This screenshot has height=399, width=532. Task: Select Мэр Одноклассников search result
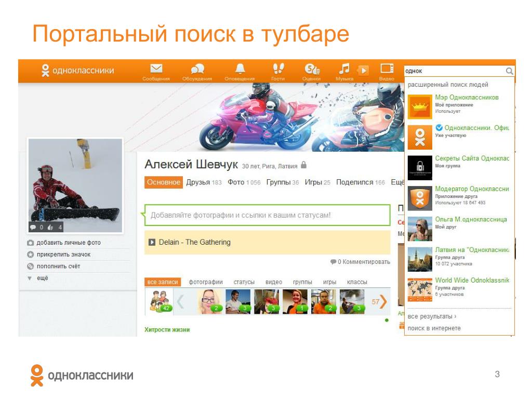pyautogui.click(x=467, y=97)
